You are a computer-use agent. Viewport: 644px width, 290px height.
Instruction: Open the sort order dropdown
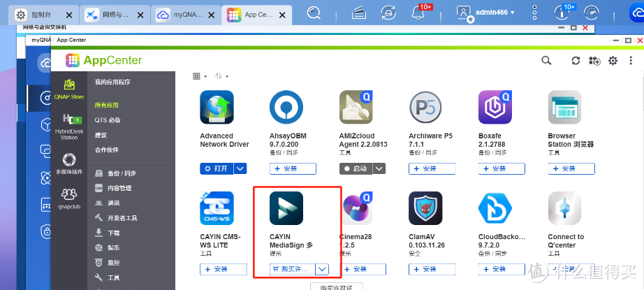click(x=222, y=76)
